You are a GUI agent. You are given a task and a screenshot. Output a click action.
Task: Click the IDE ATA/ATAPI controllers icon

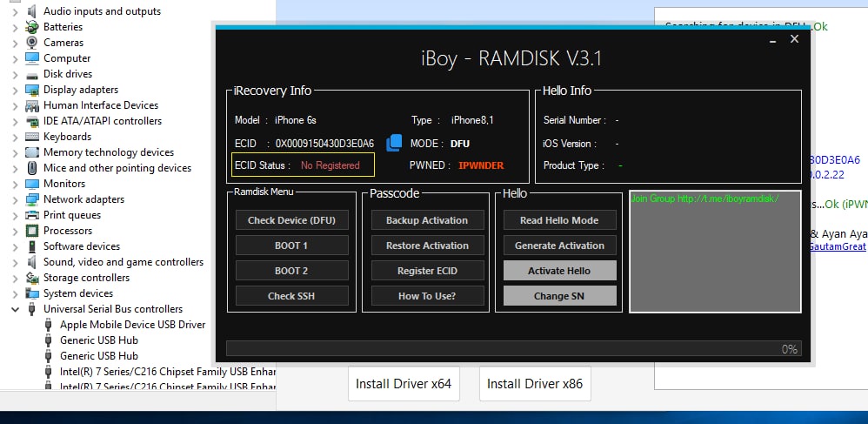pos(32,121)
